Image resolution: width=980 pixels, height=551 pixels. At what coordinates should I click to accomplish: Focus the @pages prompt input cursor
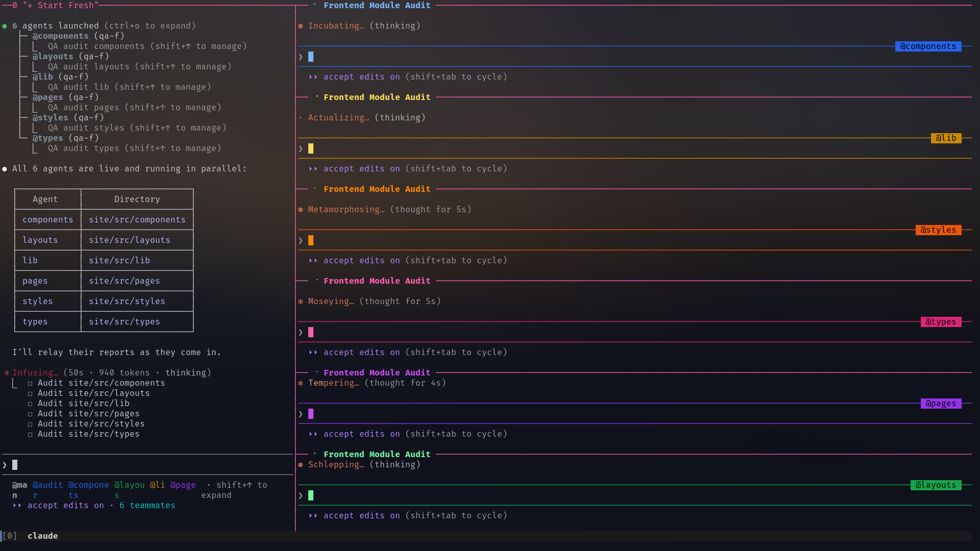[311, 414]
